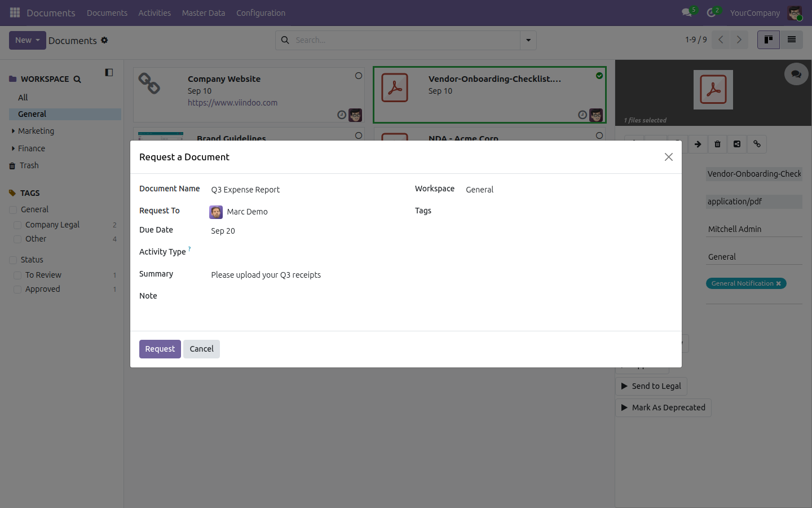Click the magnifier icon next to WORKSPACE heading

(77, 80)
